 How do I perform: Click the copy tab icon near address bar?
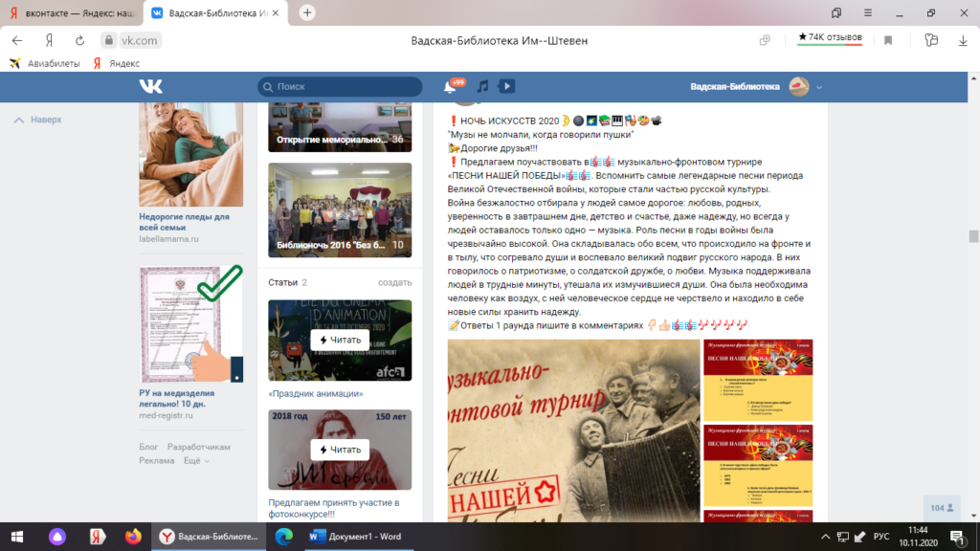pyautogui.click(x=765, y=40)
